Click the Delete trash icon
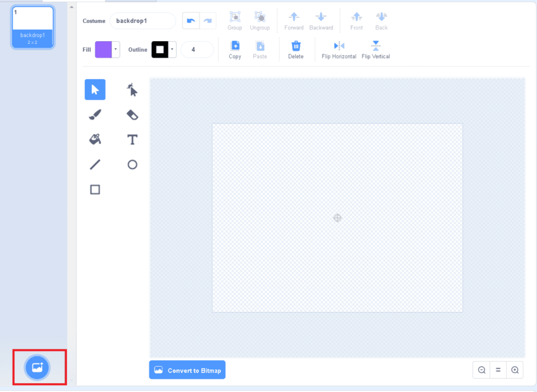 click(295, 49)
